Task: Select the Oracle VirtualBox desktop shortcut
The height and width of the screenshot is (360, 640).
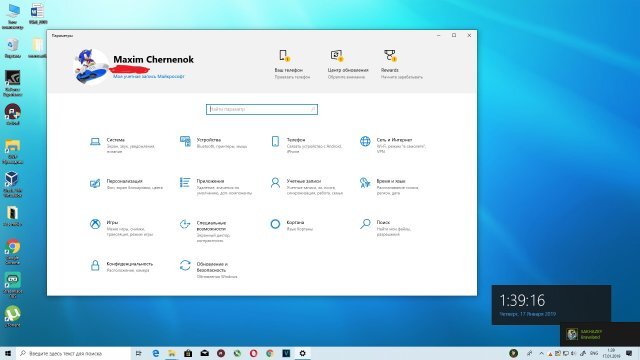Action: pyautogui.click(x=12, y=184)
